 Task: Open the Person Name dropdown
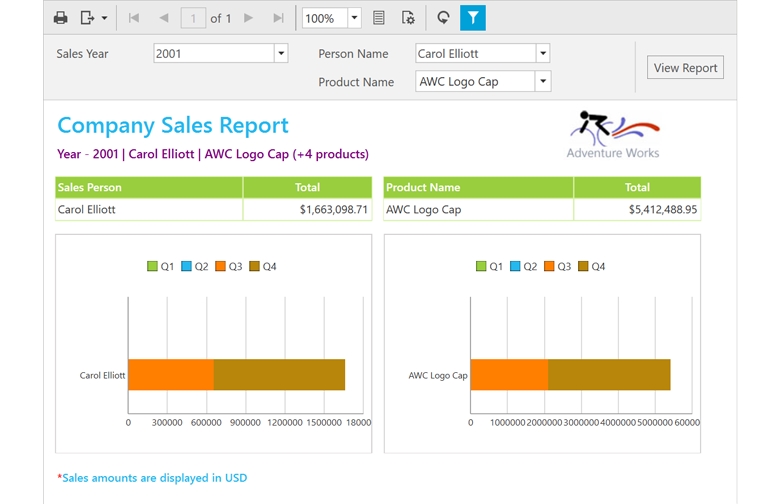coord(543,54)
